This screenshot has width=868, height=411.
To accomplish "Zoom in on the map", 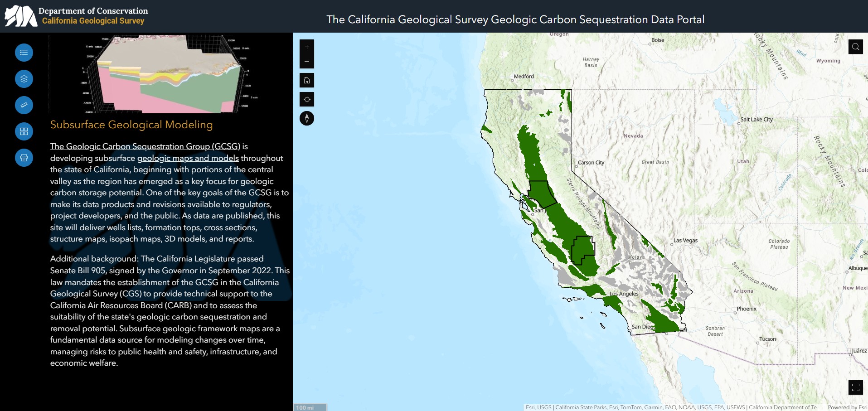I will click(x=307, y=47).
